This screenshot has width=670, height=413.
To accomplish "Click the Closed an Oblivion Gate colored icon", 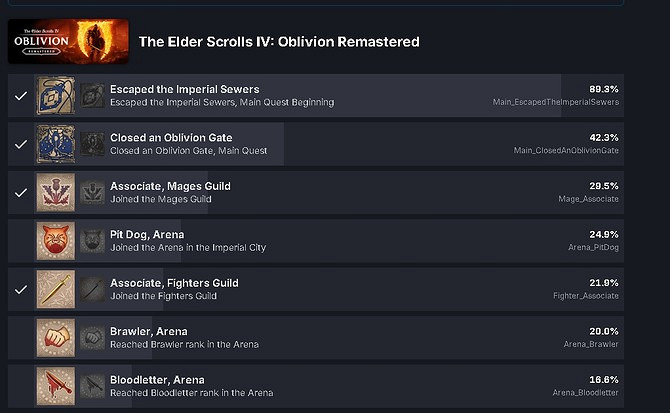I will [x=56, y=143].
